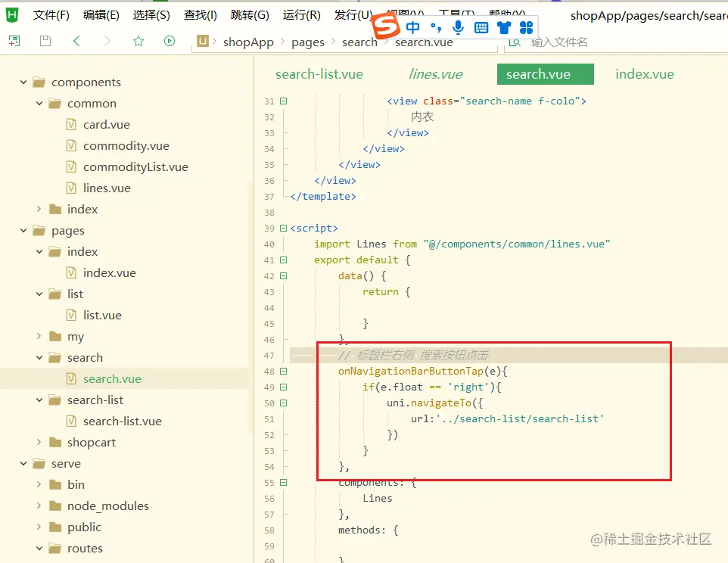Click the HBuilderX logo icon
The width and height of the screenshot is (728, 563).
[x=12, y=15]
